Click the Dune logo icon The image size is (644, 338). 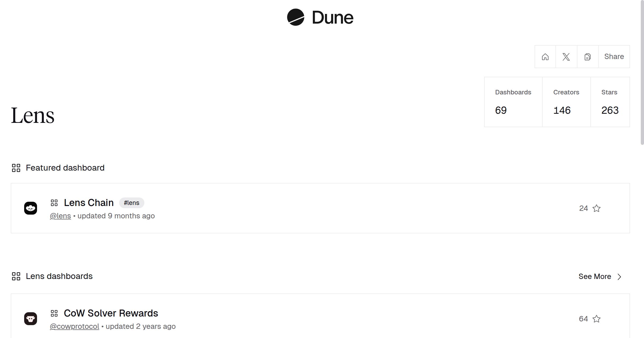coord(295,17)
